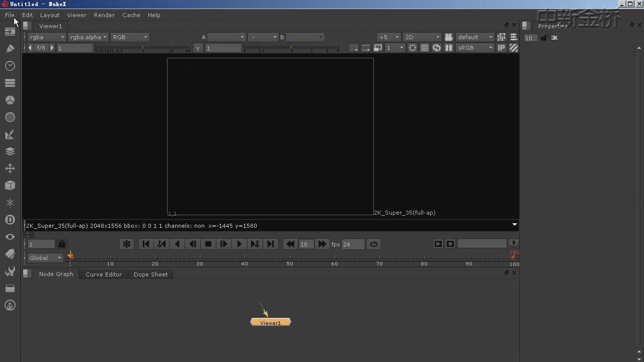Toggle the properties panel lock icon

(544, 38)
